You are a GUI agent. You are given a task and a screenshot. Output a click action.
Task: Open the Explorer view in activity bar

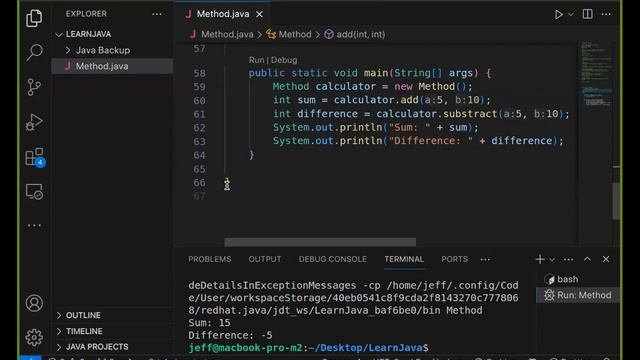(34, 18)
